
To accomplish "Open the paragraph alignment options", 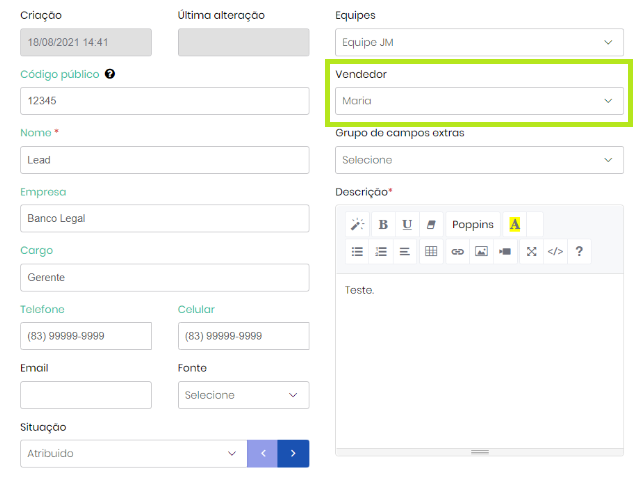I will (x=405, y=252).
